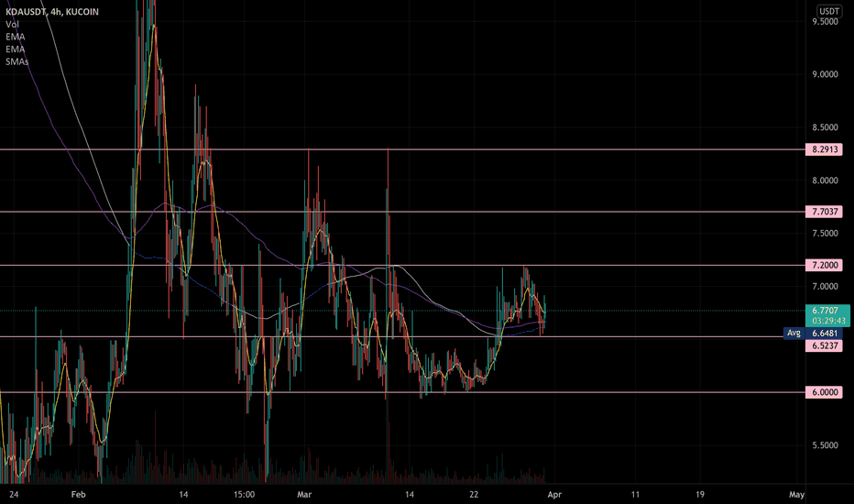
Task: Click the 7.2000 horizontal line price label
Action: 824,265
